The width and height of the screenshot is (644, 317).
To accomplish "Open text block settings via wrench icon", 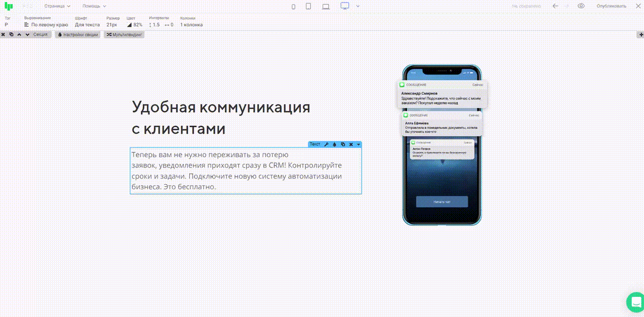I will click(326, 144).
